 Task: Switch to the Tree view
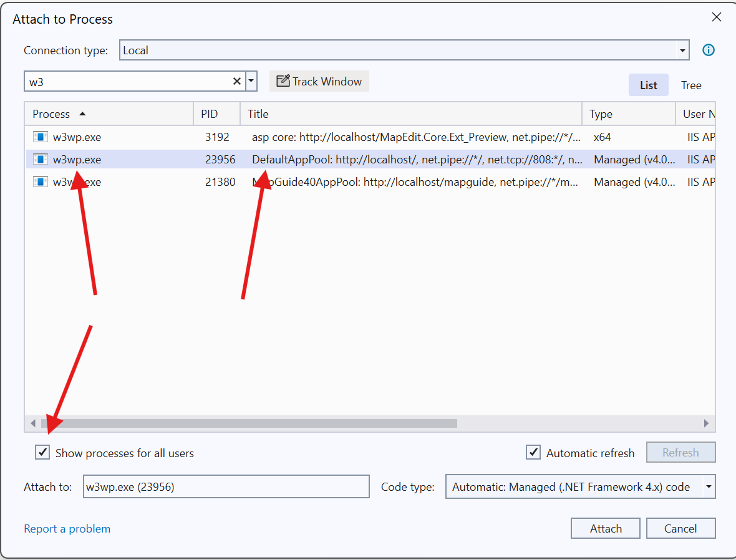(x=691, y=85)
